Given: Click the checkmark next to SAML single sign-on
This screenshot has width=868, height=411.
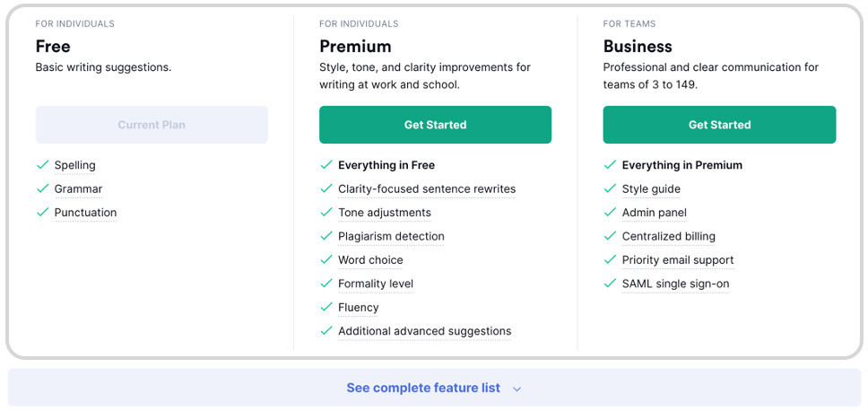Looking at the screenshot, I should tap(610, 284).
